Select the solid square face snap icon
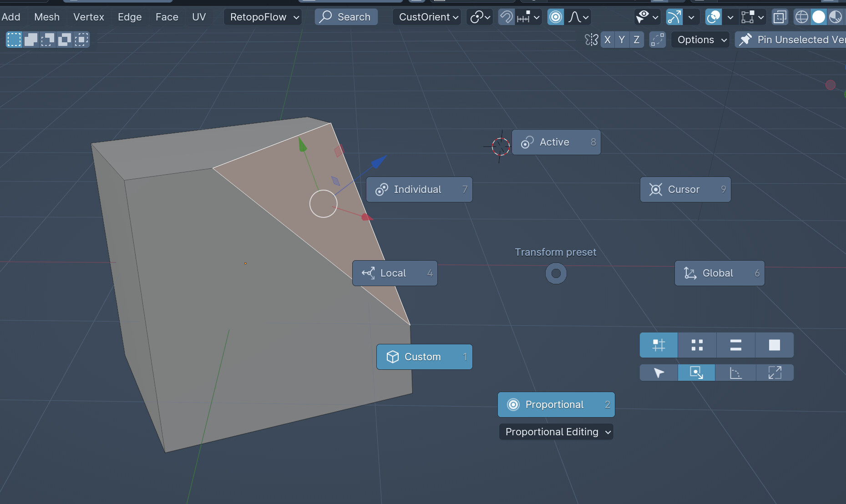The image size is (846, 504). click(x=775, y=345)
